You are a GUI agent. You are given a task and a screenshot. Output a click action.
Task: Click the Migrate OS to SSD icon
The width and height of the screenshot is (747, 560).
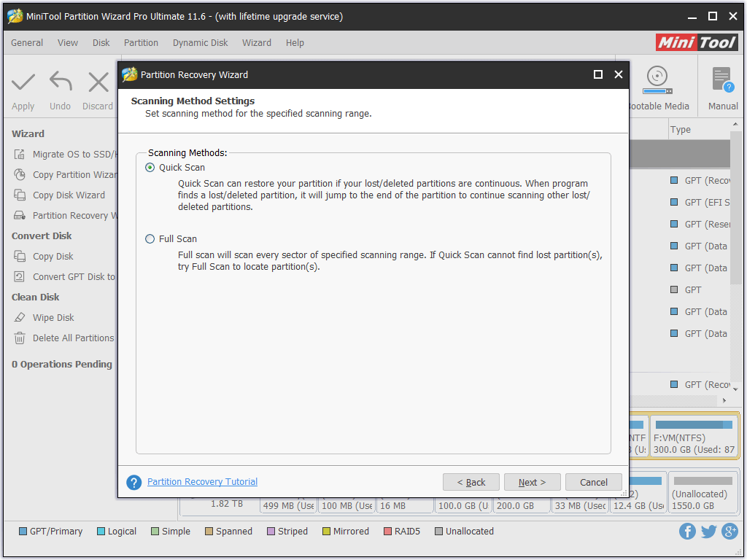click(x=20, y=155)
